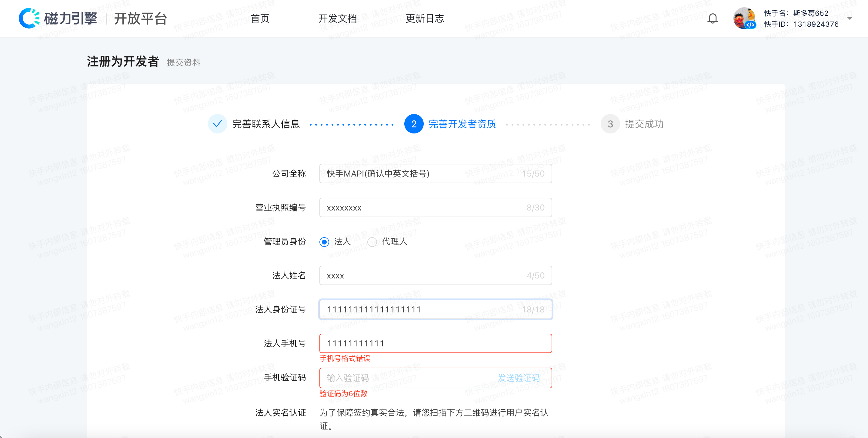Open the notification bell
Screen dimensions: 868x438
[712, 18]
